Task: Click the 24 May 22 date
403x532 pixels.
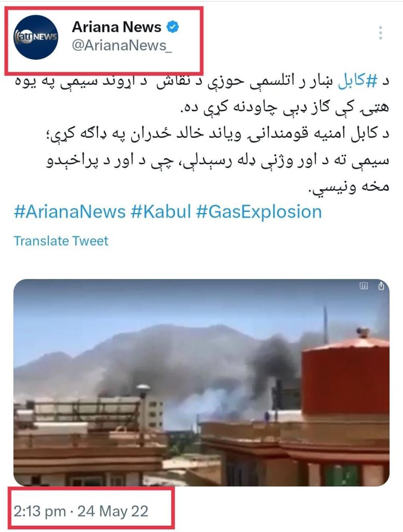Action: click(x=113, y=511)
